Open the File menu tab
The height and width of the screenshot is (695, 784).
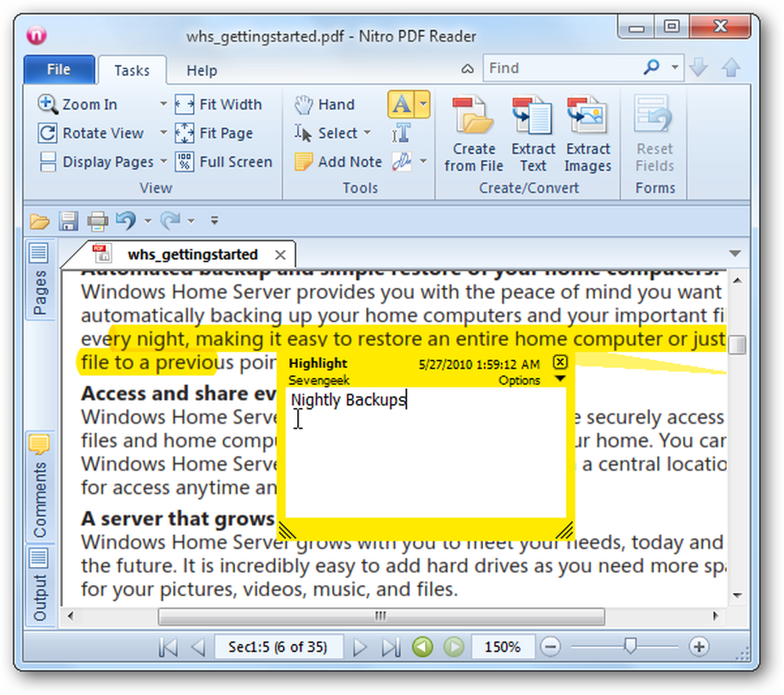[x=59, y=70]
